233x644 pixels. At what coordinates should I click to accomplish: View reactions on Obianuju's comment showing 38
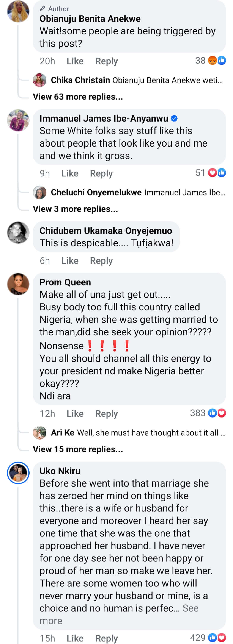pos(217,61)
